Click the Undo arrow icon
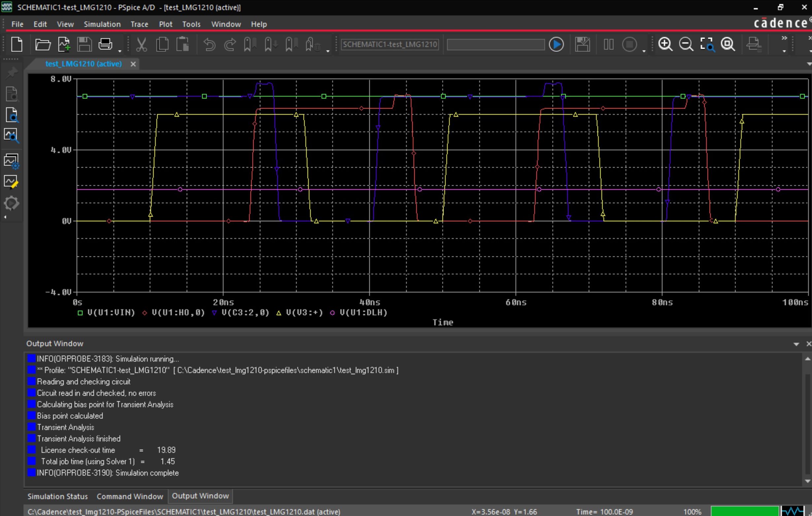The width and height of the screenshot is (812, 516). 209,44
